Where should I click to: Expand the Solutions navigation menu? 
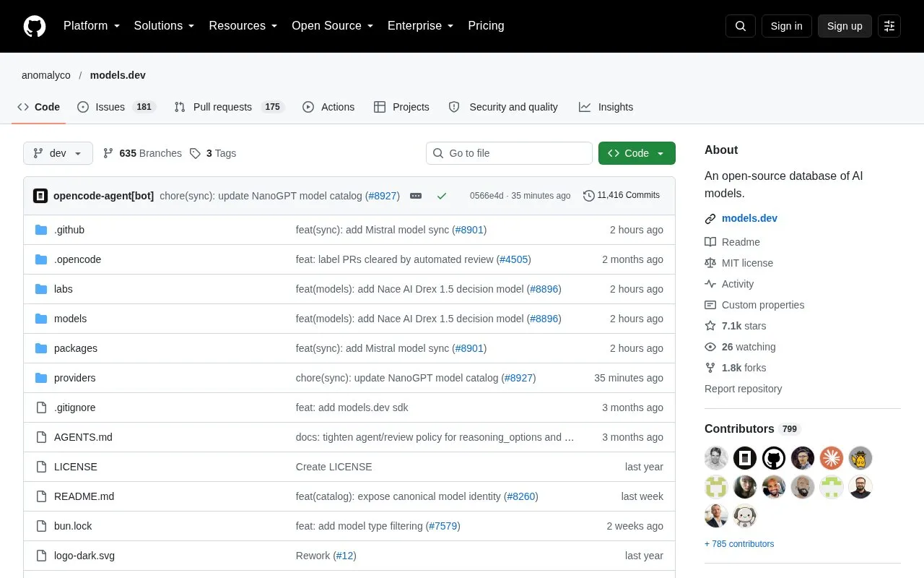(165, 26)
